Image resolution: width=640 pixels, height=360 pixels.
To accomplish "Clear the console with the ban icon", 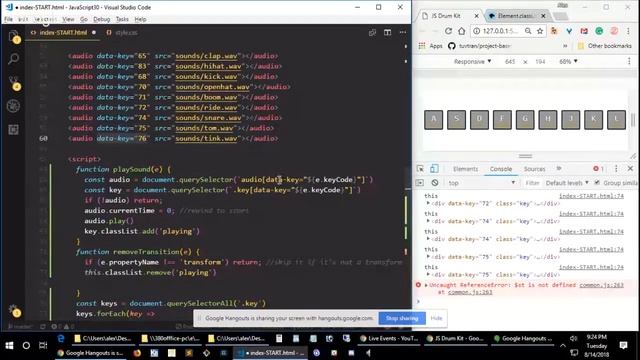I will point(435,183).
